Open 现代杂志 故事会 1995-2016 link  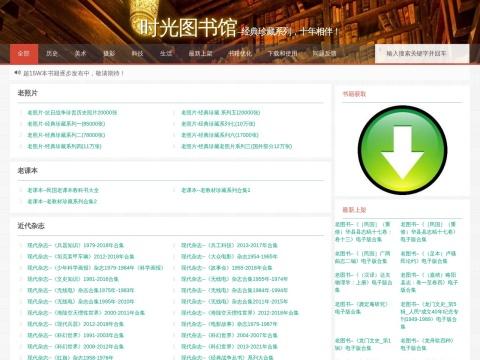(227, 268)
